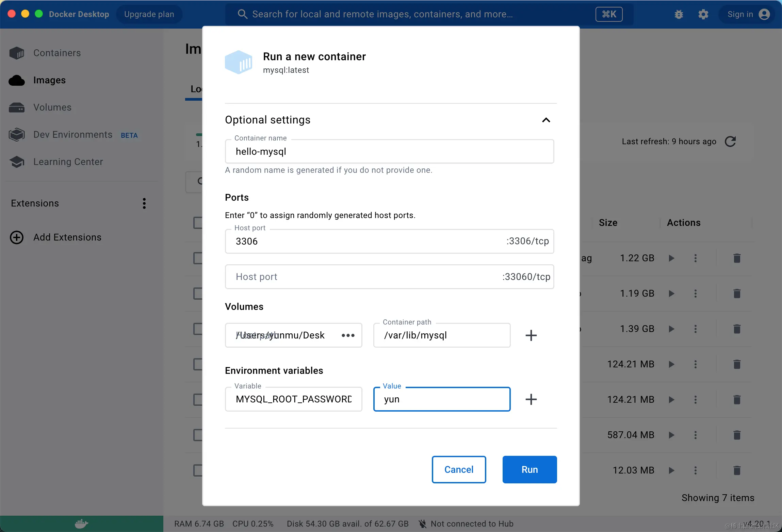This screenshot has height=532, width=782.
Task: Click the Cancel button
Action: point(459,469)
